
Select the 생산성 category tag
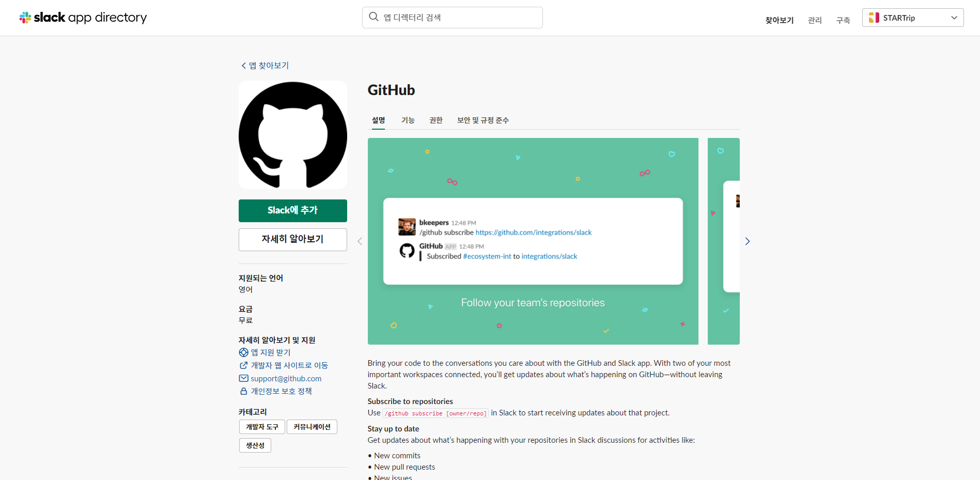point(255,445)
